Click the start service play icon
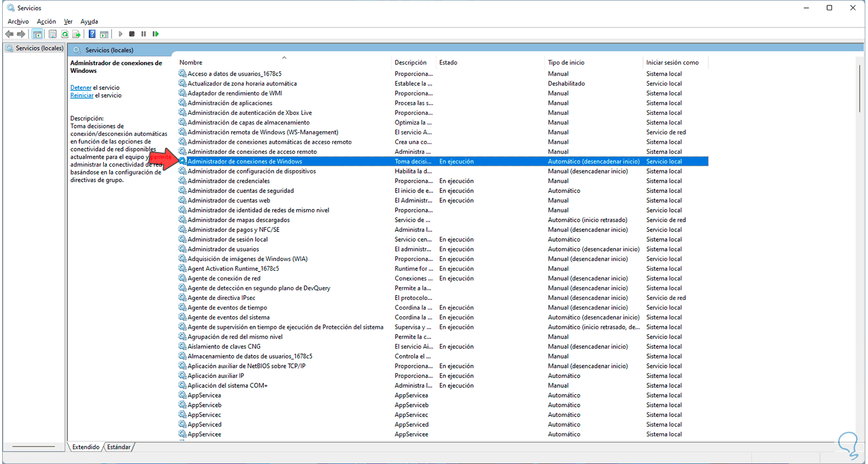The width and height of the screenshot is (868, 464). (x=120, y=34)
